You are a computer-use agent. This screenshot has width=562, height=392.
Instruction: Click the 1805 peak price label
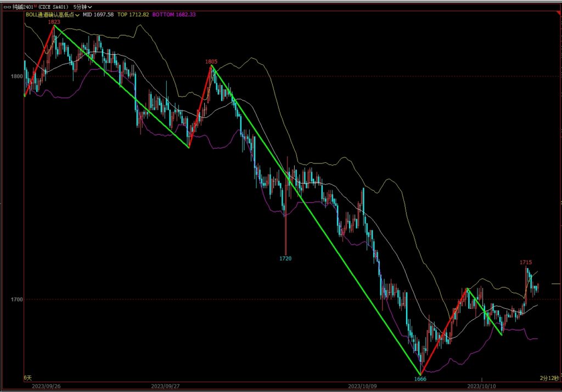pos(211,62)
